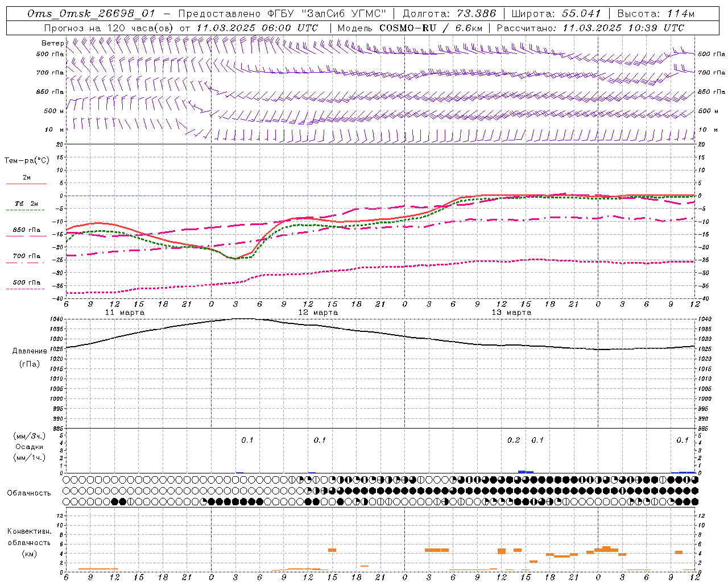Click the Долгота: 73.386 value
The image size is (728, 582).
449,14
